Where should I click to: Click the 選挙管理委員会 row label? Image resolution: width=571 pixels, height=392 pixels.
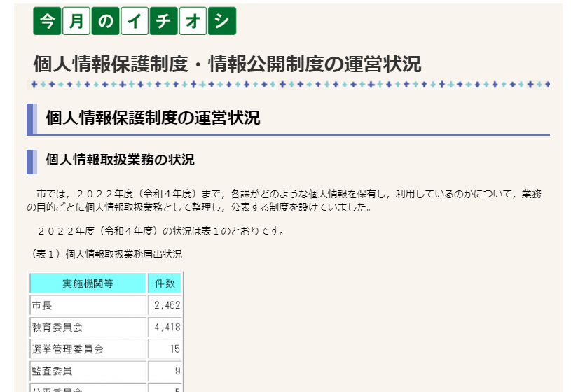[67, 349]
